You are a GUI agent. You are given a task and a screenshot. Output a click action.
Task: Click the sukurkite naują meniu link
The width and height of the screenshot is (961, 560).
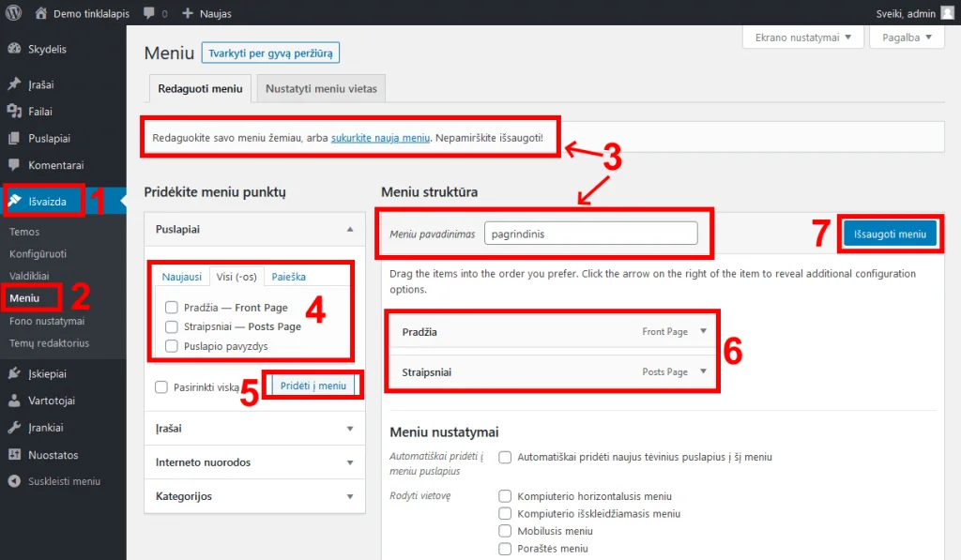(381, 138)
